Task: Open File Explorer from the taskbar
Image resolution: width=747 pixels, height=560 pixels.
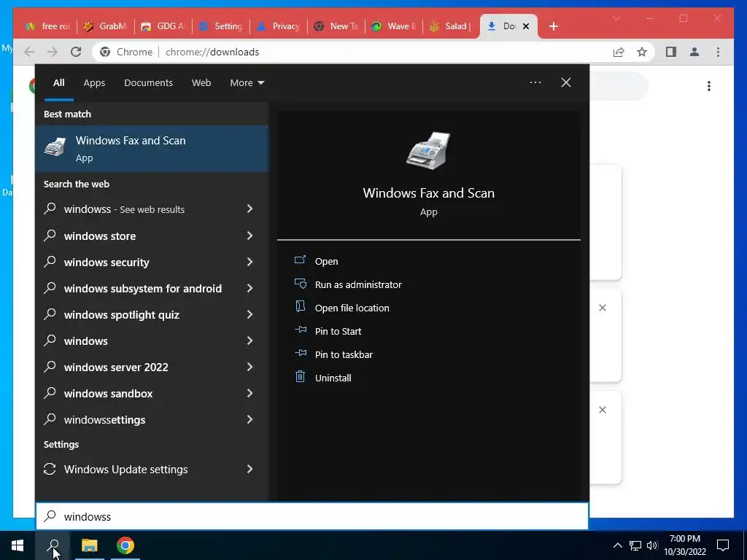Action: point(90,545)
